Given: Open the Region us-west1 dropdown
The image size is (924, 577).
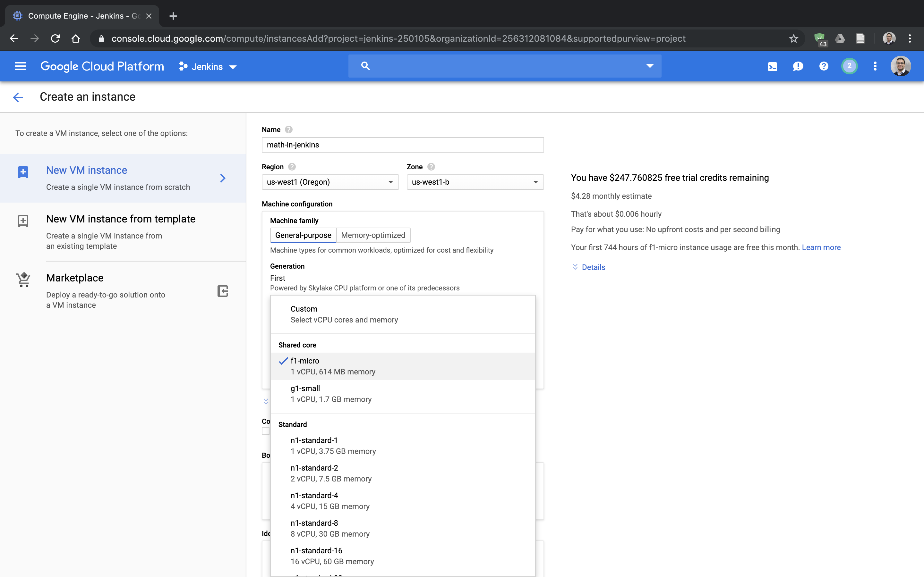Looking at the screenshot, I should 330,182.
